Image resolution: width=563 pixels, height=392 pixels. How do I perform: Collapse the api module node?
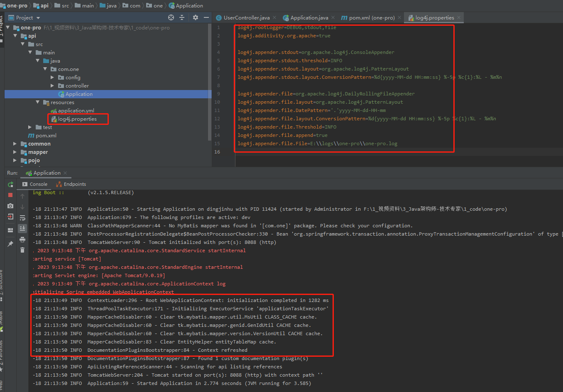15,36
